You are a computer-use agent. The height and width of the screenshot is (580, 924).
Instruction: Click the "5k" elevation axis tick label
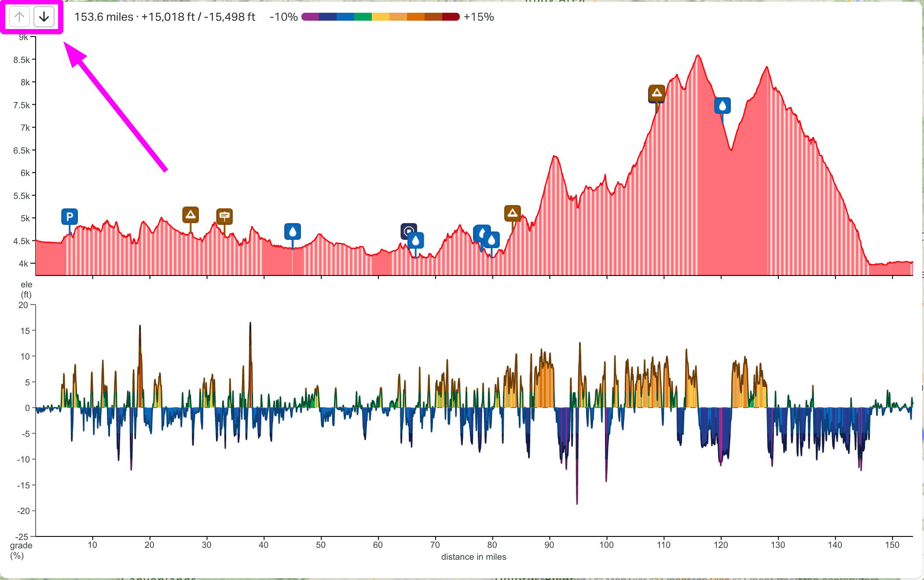point(25,218)
